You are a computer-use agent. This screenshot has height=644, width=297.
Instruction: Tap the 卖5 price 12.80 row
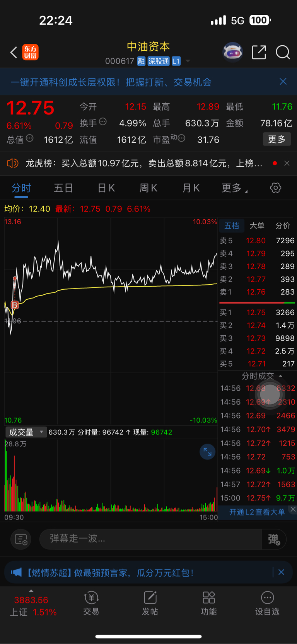pyautogui.click(x=257, y=241)
